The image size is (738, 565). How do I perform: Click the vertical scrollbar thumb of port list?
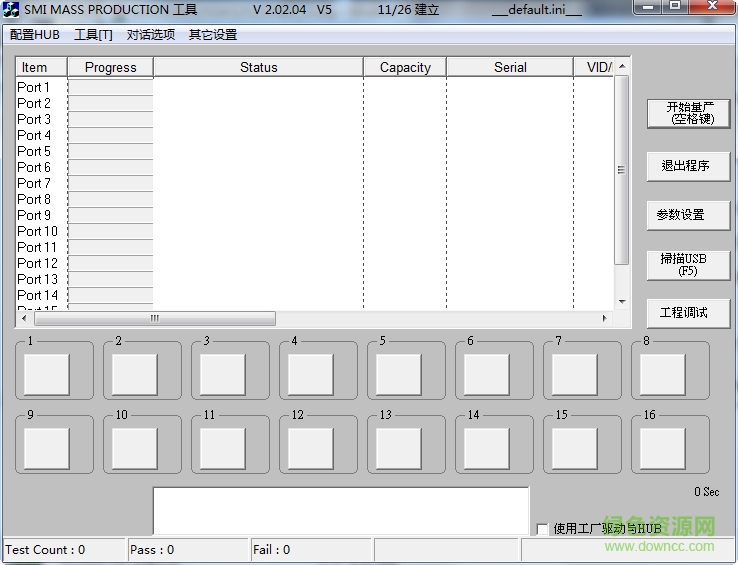[622, 170]
